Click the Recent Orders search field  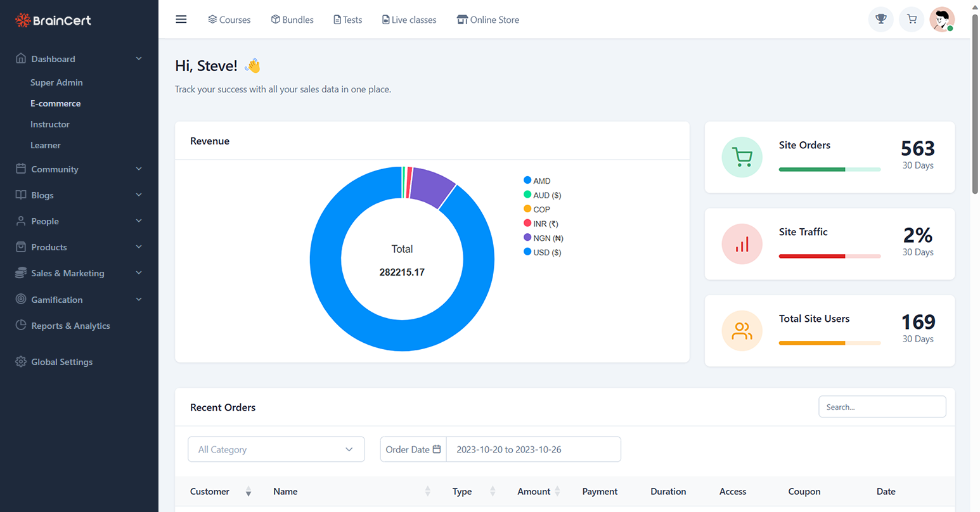pyautogui.click(x=882, y=406)
